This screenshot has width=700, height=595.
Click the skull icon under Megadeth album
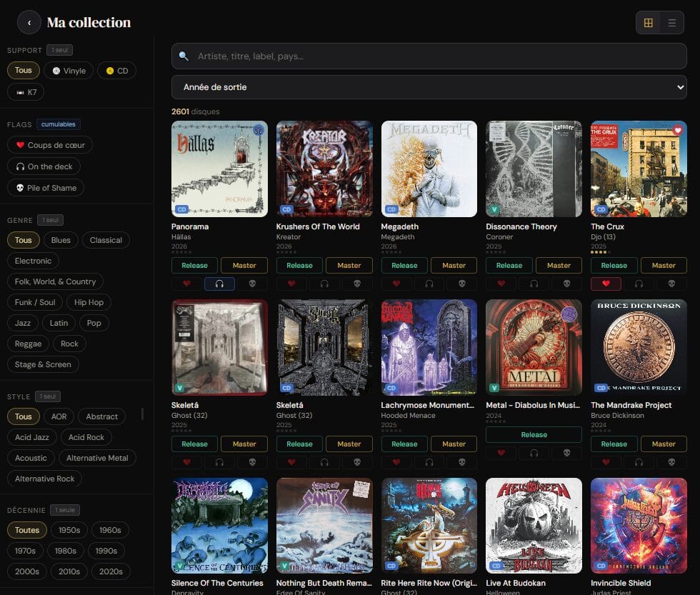coord(462,284)
